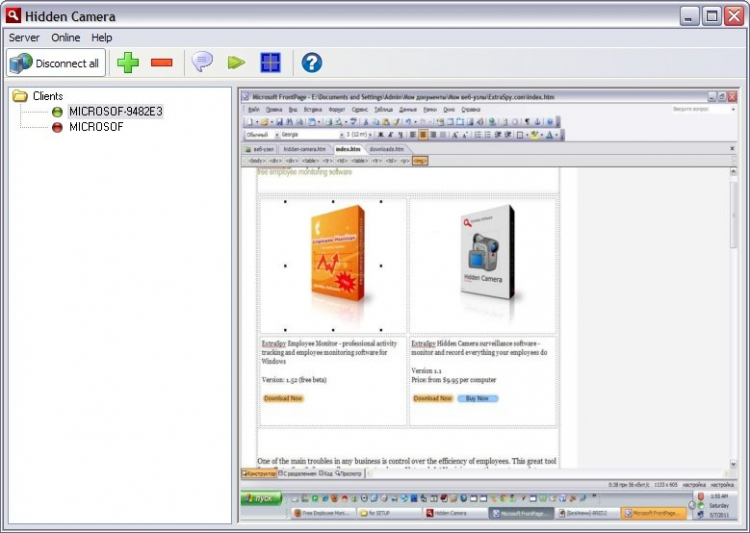Screen dimensions: 750x533
Task: Switch to the downloads.htm tab
Action: (386, 149)
